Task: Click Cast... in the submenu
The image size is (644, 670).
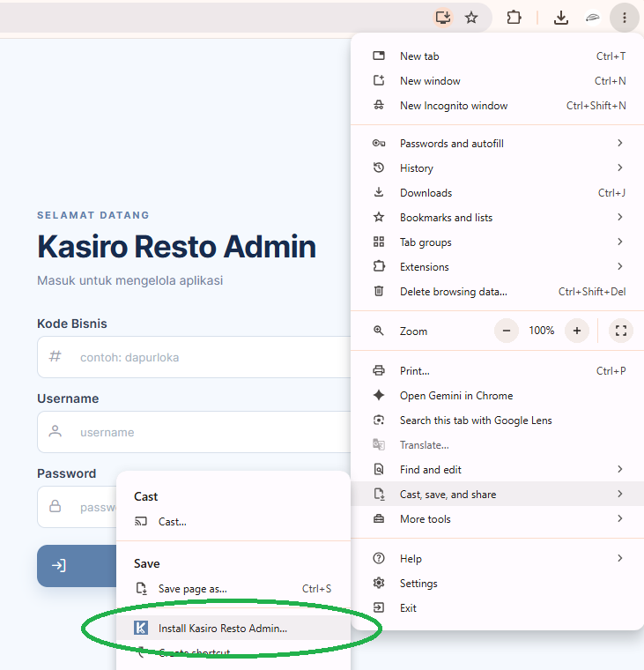Action: coord(233,522)
